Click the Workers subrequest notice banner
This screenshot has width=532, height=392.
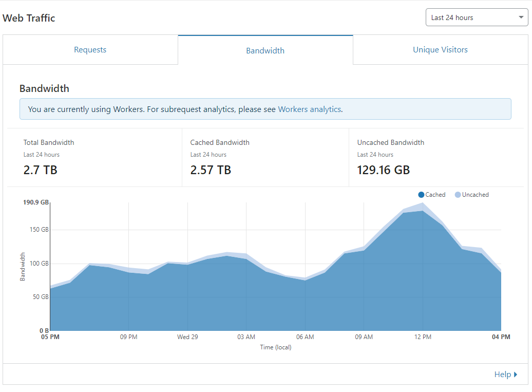coord(265,109)
